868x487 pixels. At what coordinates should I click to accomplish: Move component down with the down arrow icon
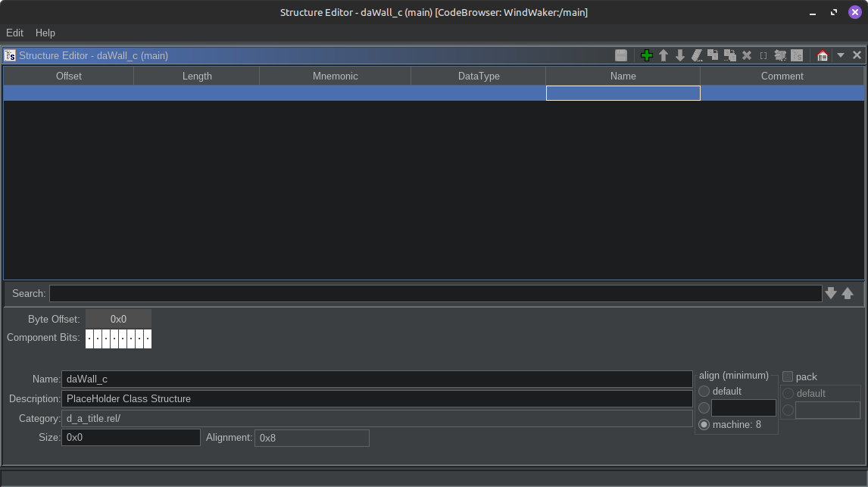tap(680, 55)
